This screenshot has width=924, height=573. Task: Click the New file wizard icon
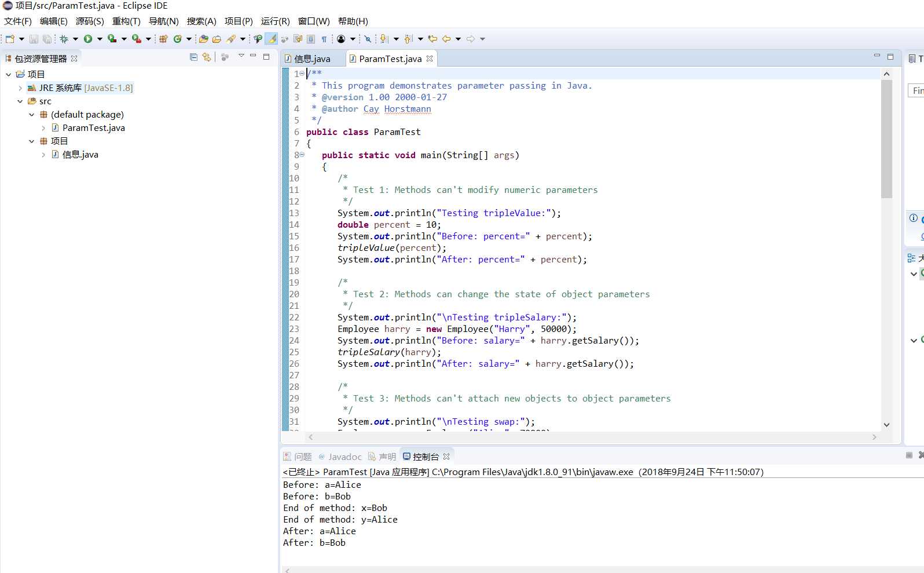pyautogui.click(x=10, y=39)
